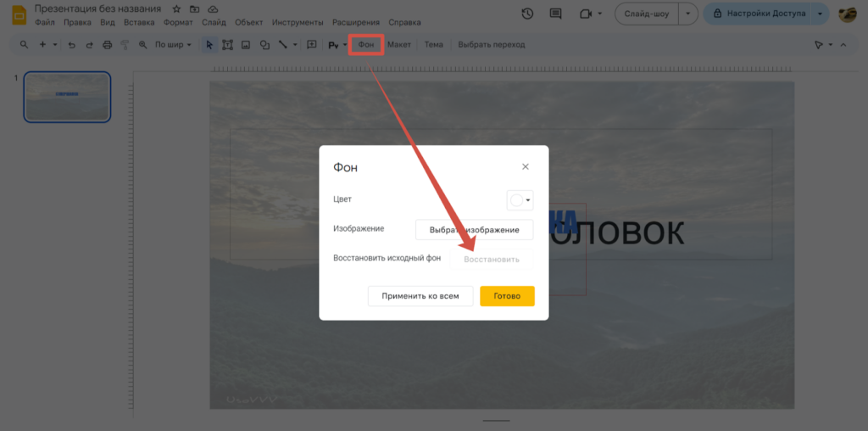868x431 pixels.
Task: Click Выбрать переход in the toolbar
Action: pyautogui.click(x=492, y=45)
